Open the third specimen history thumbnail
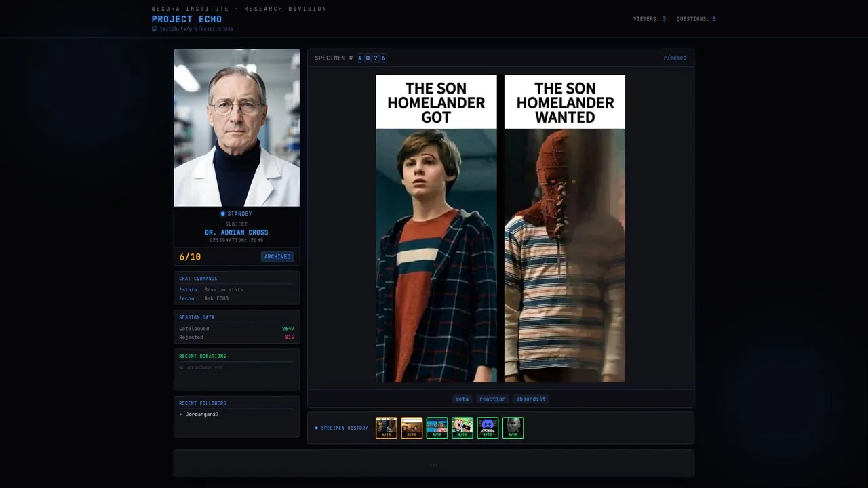Image resolution: width=868 pixels, height=488 pixels. 437,428
